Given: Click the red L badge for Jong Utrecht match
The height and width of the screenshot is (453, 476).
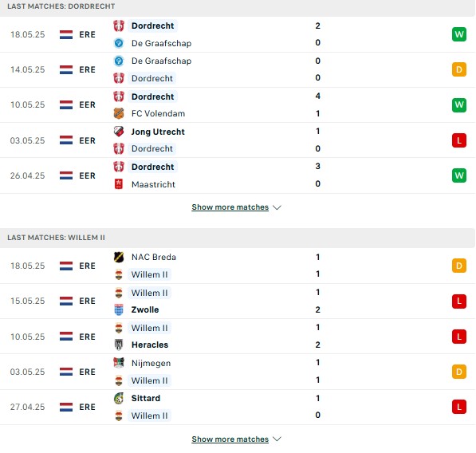Looking at the screenshot, I should tap(459, 140).
